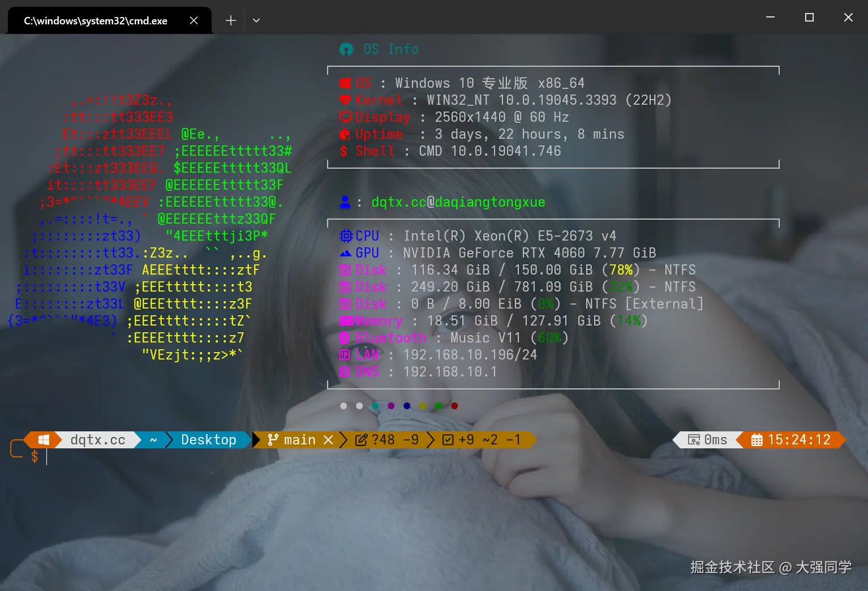
Task: Click the 192.168.10.1 DNS address
Action: pos(450,372)
